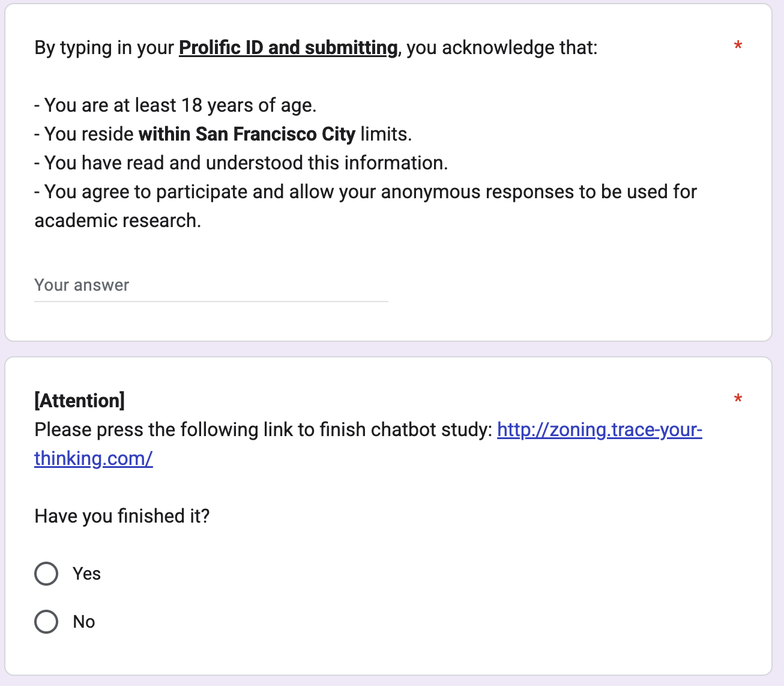Click the underlined "Prolific ID and submitting" text
The image size is (784, 686).
(x=288, y=48)
